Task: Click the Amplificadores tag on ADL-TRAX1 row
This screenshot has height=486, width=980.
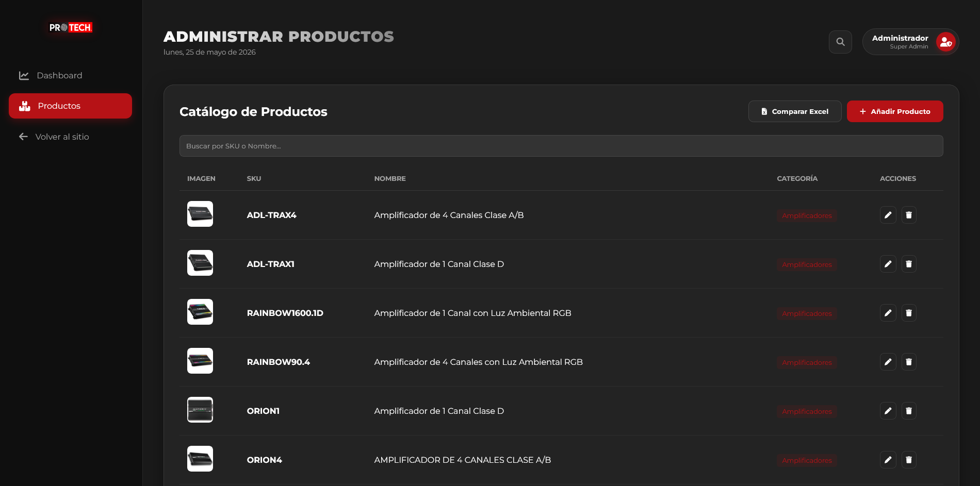Action: pos(807,264)
